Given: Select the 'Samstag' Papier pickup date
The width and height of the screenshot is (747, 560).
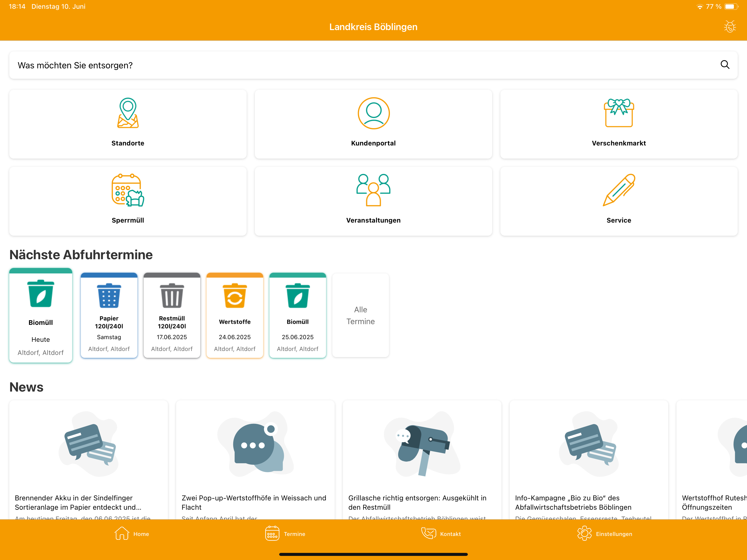Looking at the screenshot, I should tap(109, 337).
